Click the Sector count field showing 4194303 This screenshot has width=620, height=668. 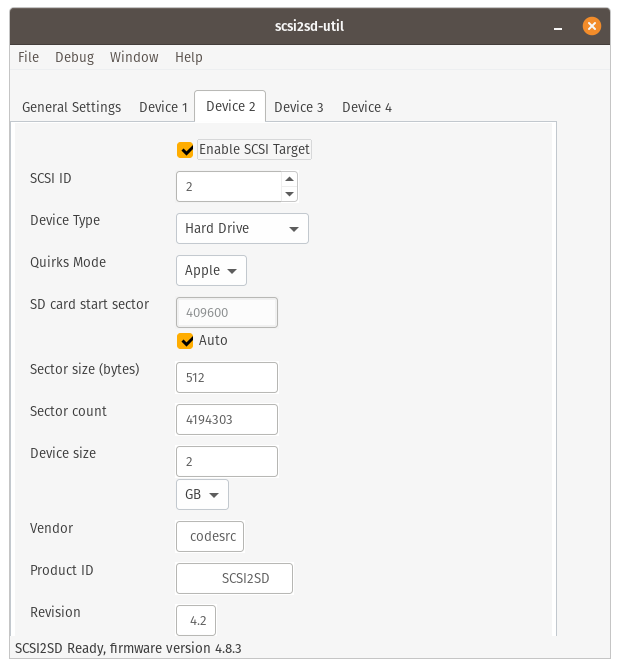tap(227, 420)
